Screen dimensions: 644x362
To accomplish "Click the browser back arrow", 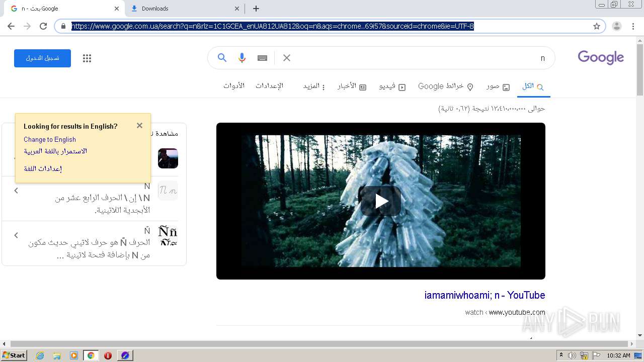I will point(11,26).
